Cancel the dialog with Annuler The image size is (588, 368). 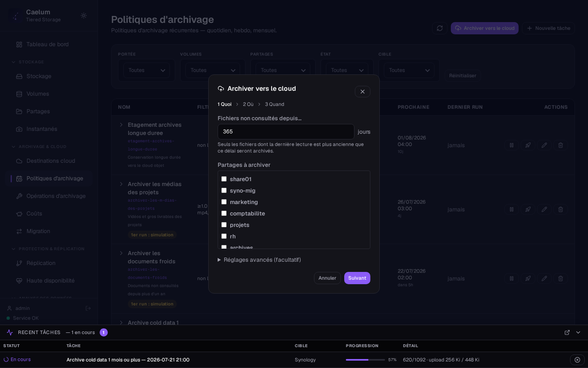(327, 278)
